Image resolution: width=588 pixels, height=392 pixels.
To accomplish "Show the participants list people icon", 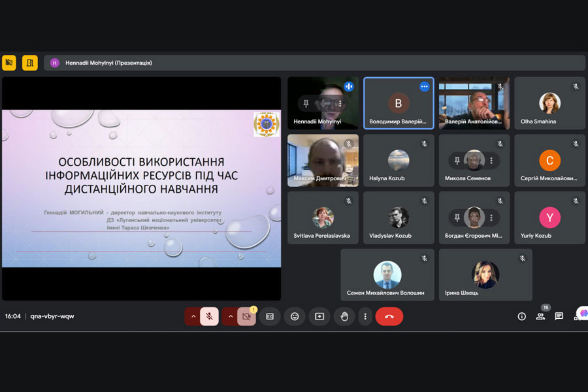I will click(x=540, y=316).
